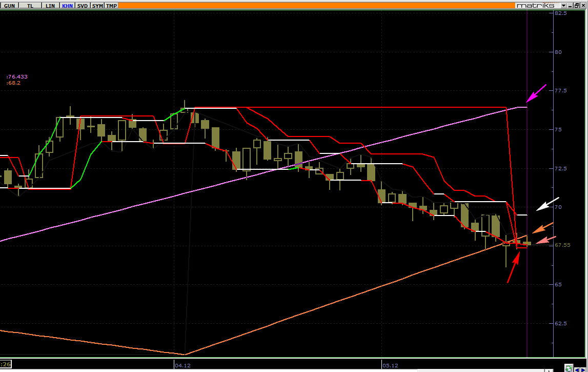Click the 04.12 date label on time axis
This screenshot has width=588, height=372.
[183, 365]
